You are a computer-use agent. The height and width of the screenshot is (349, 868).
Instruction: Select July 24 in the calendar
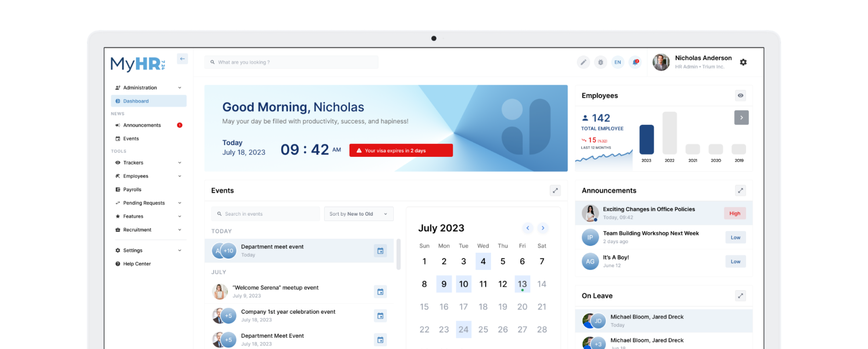point(463,330)
